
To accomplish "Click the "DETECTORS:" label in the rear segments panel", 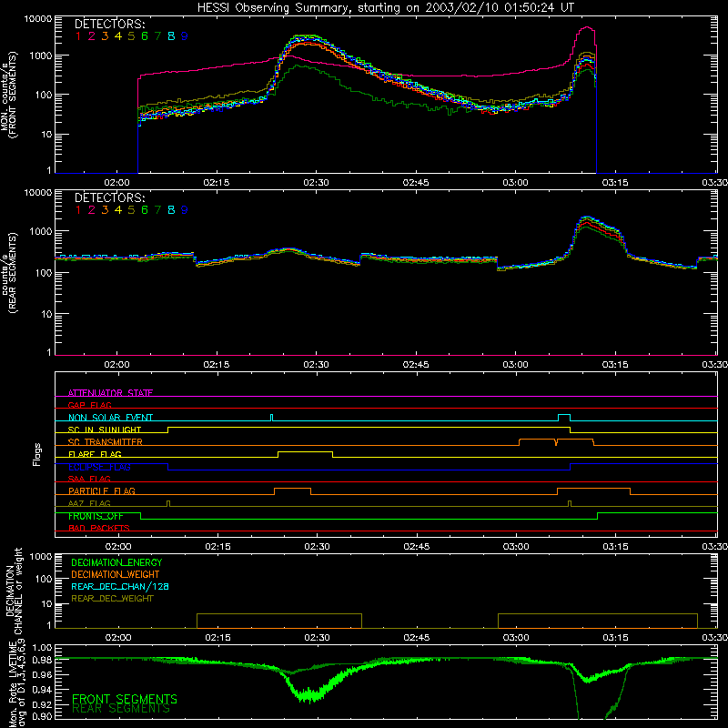I will [x=109, y=197].
